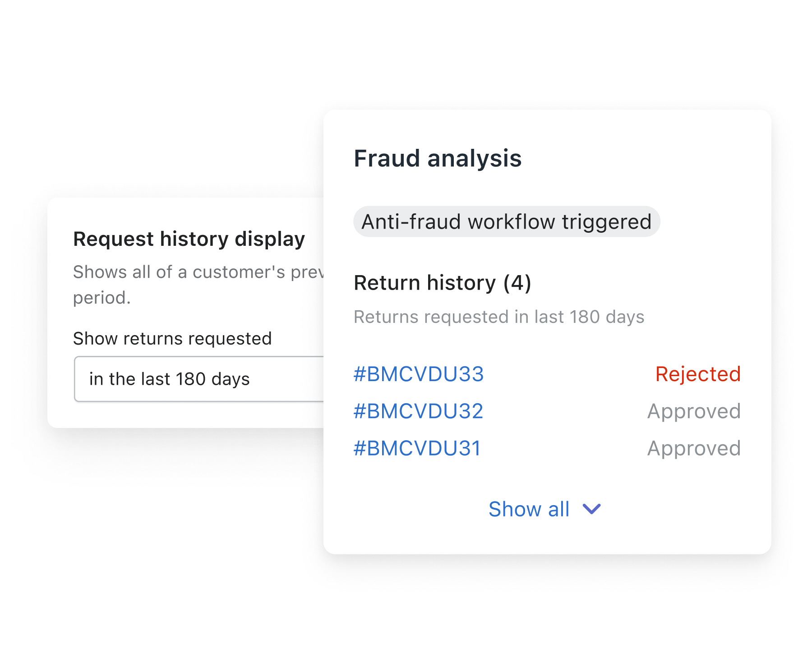812x663 pixels.
Task: Expand list with the Show all chevron
Action: (x=591, y=509)
